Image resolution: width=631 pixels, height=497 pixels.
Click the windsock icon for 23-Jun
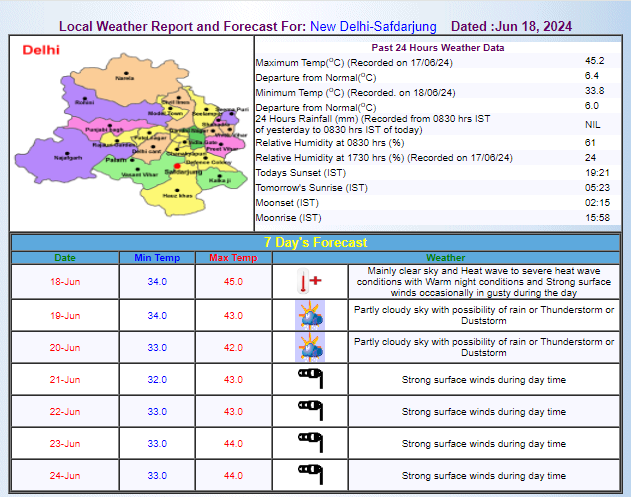310,443
